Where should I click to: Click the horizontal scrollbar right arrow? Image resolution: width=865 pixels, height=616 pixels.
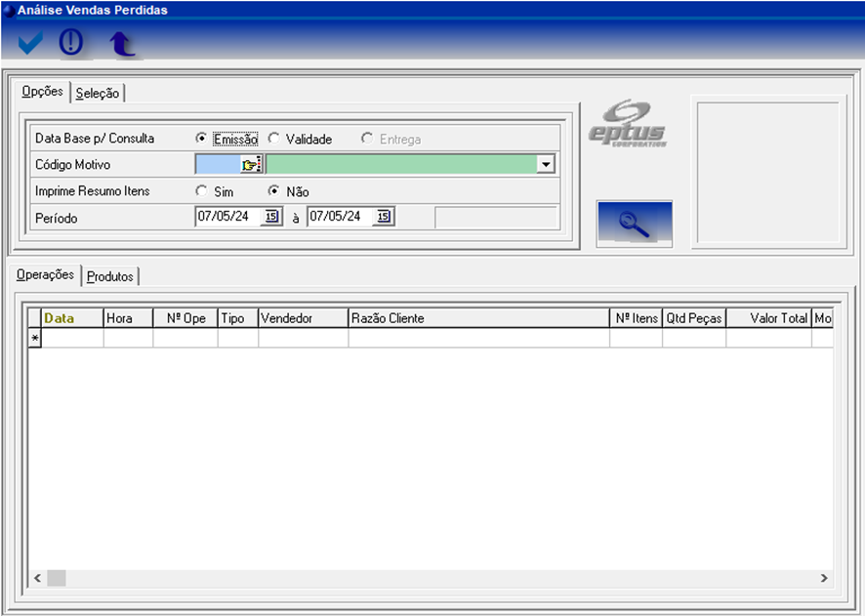823,578
